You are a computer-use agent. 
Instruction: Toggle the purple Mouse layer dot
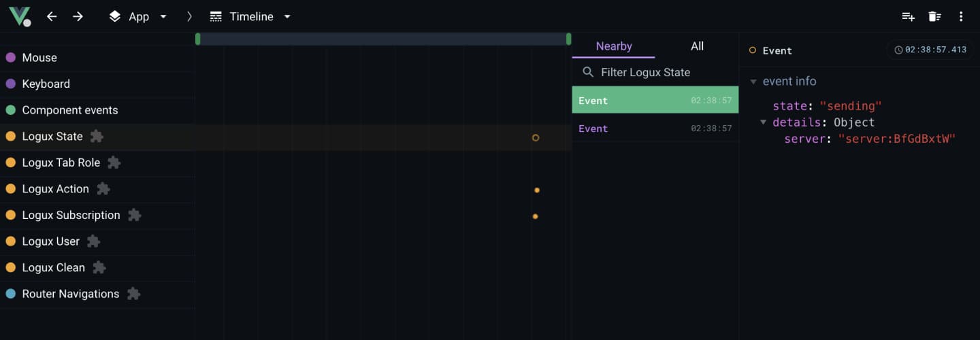coord(10,58)
